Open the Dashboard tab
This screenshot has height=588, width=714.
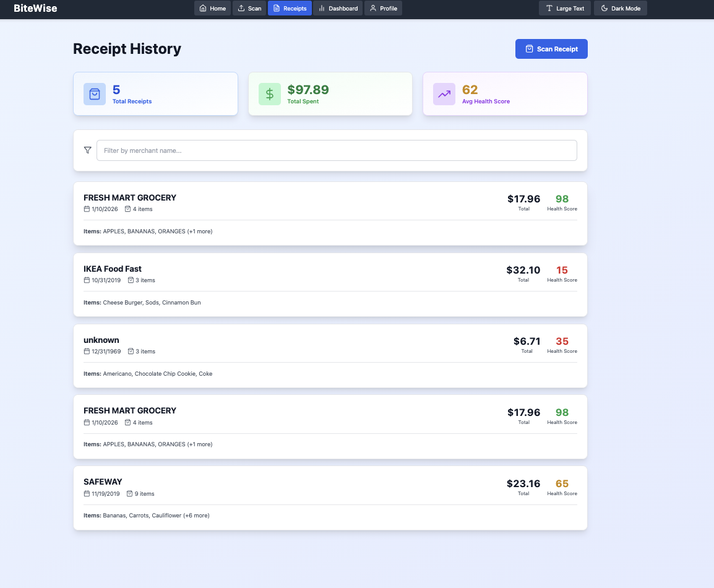pyautogui.click(x=338, y=8)
